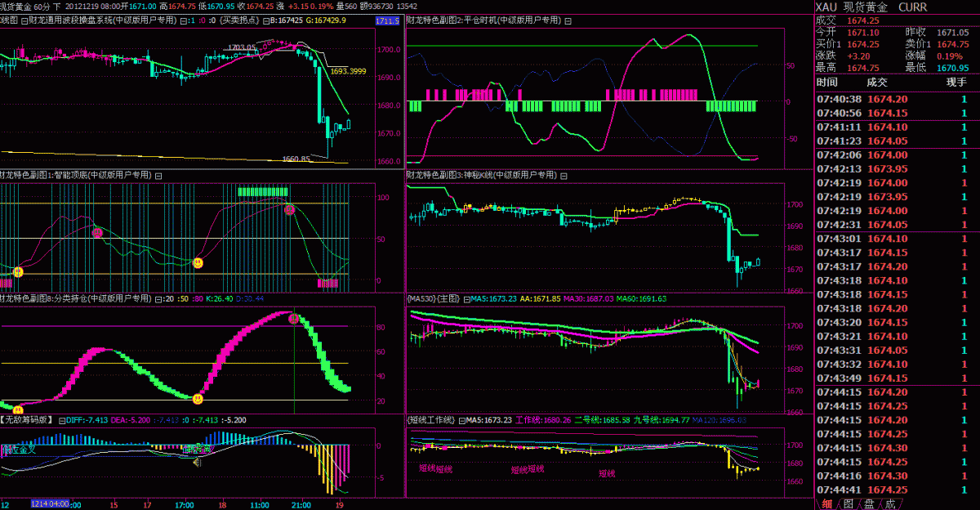Switch to the 细 tab
This screenshot has width=980, height=510.
(826, 503)
